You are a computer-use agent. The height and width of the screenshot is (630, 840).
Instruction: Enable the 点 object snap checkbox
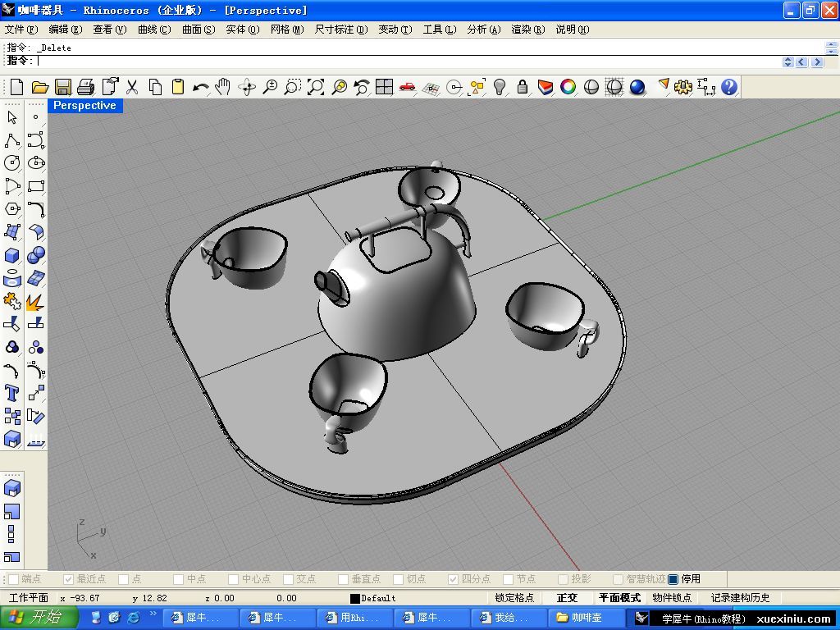123,579
